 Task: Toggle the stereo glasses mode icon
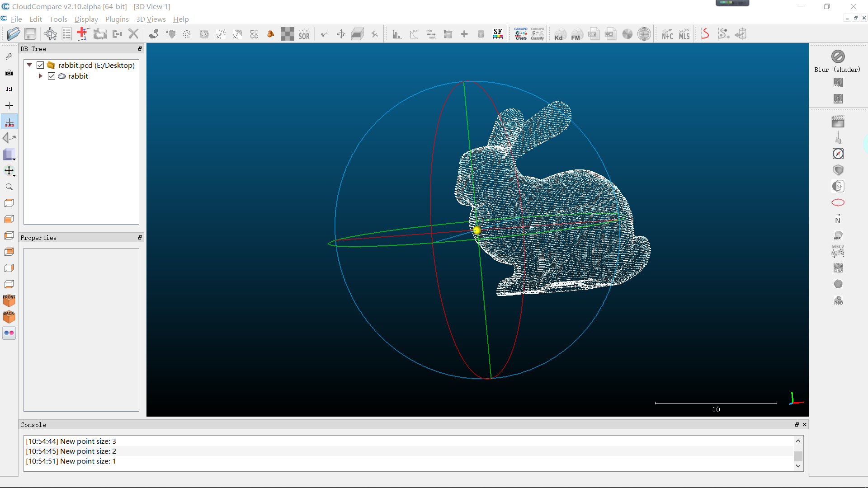(9, 333)
